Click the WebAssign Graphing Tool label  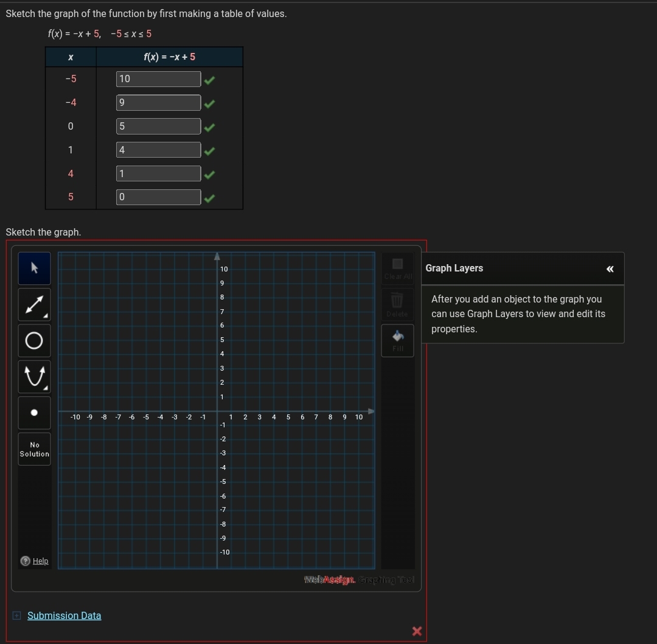pyautogui.click(x=358, y=579)
